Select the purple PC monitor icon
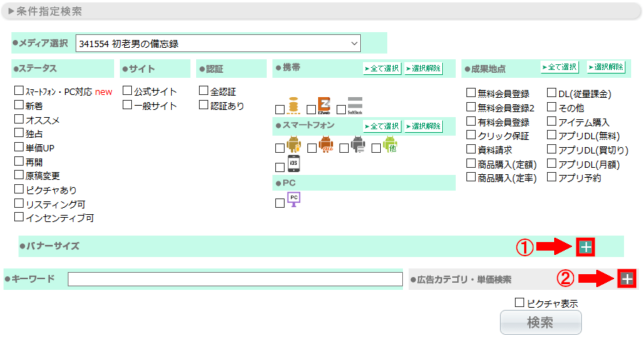 pyautogui.click(x=294, y=199)
